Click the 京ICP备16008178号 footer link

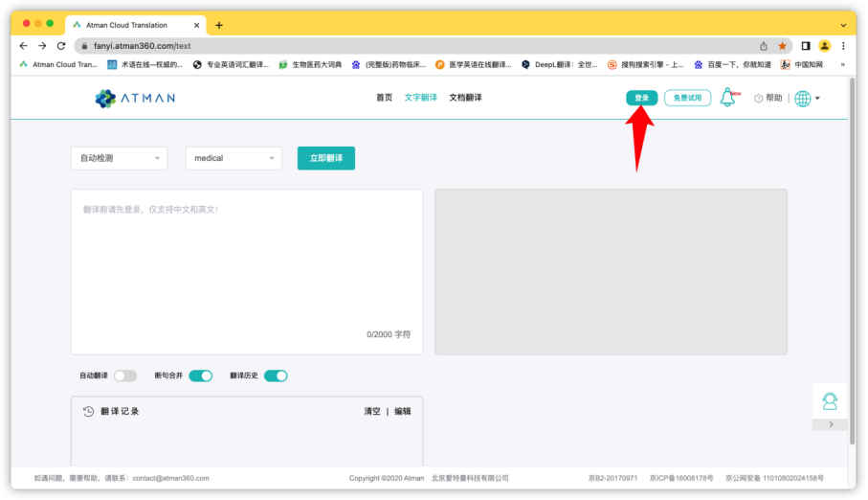681,478
